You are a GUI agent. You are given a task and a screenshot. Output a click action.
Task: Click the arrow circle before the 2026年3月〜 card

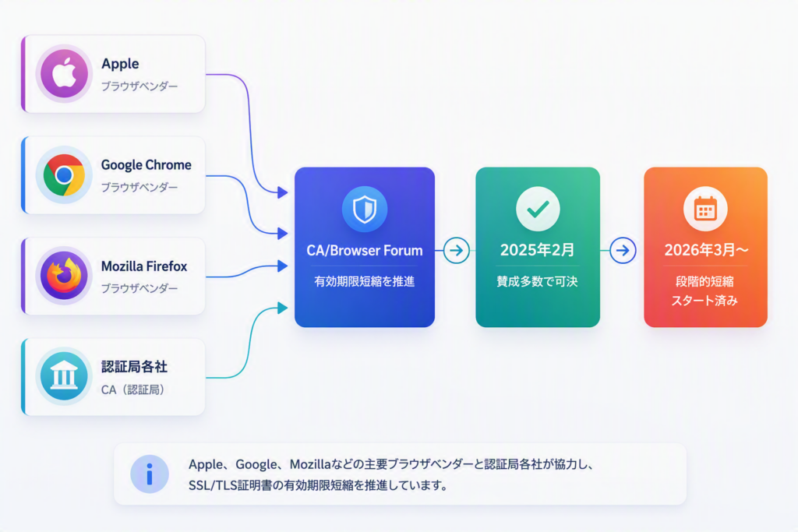coord(623,250)
